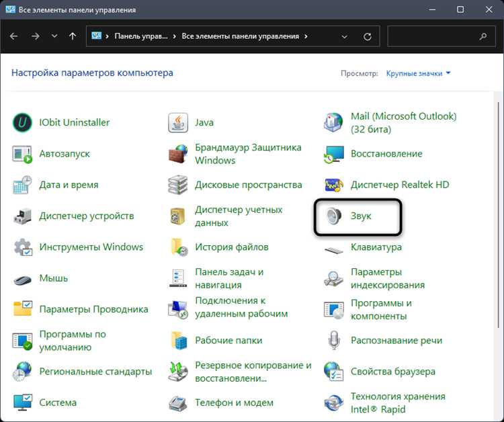
Task: Open the Диспетчер Realtek HD icon
Action: (333, 185)
